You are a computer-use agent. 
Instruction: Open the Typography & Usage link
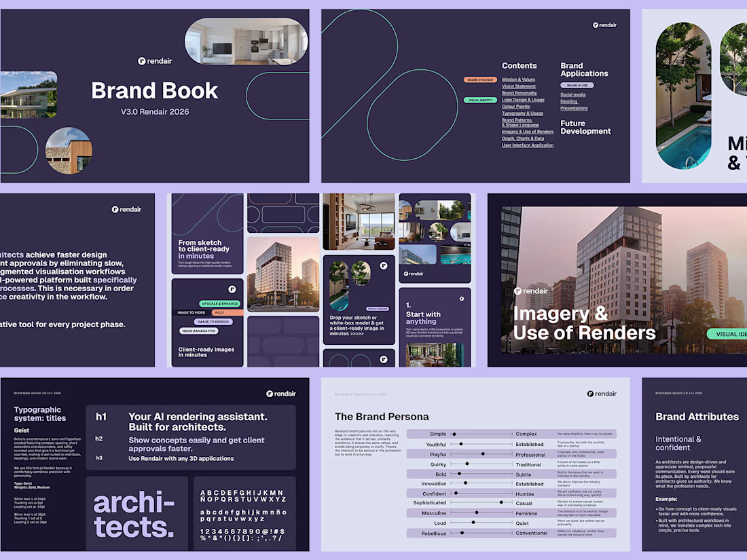(523, 113)
